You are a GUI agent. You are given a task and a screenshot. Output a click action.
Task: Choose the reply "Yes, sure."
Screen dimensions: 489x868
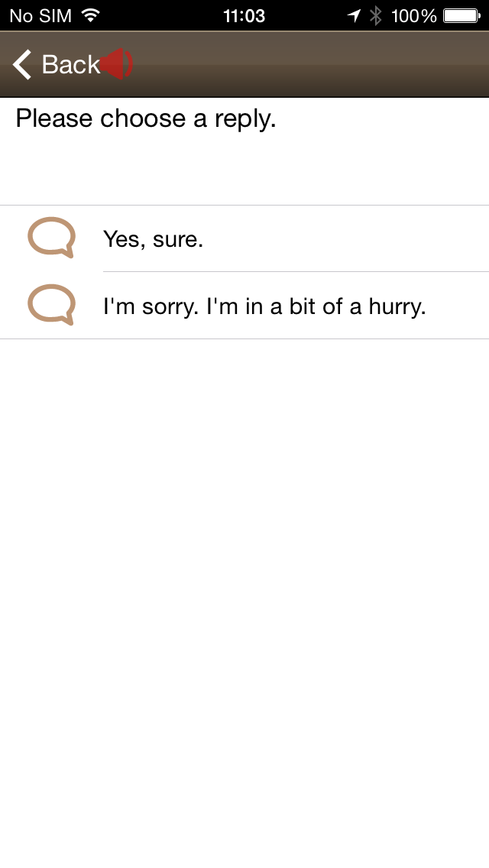244,238
